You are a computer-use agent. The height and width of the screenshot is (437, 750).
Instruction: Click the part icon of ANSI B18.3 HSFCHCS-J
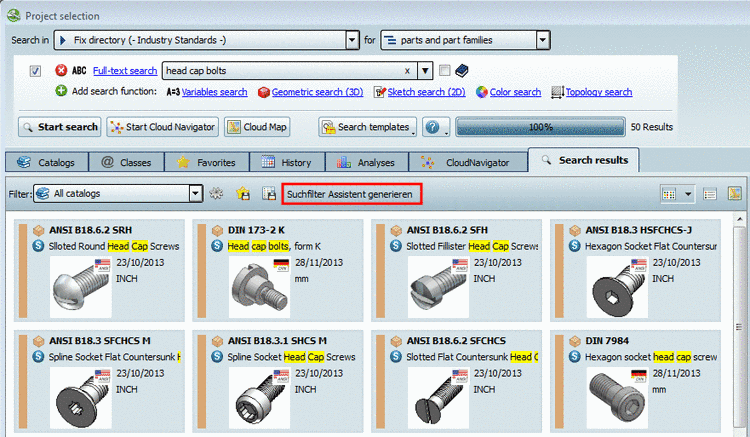(575, 230)
